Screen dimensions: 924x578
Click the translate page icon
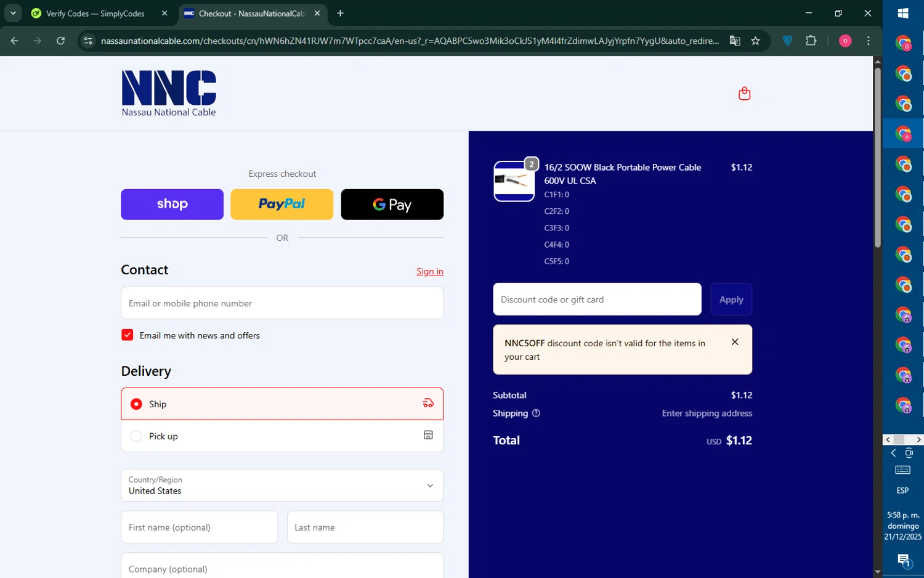coord(735,41)
